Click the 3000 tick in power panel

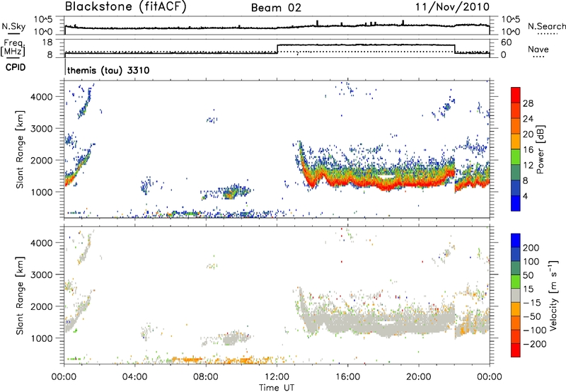[41, 129]
